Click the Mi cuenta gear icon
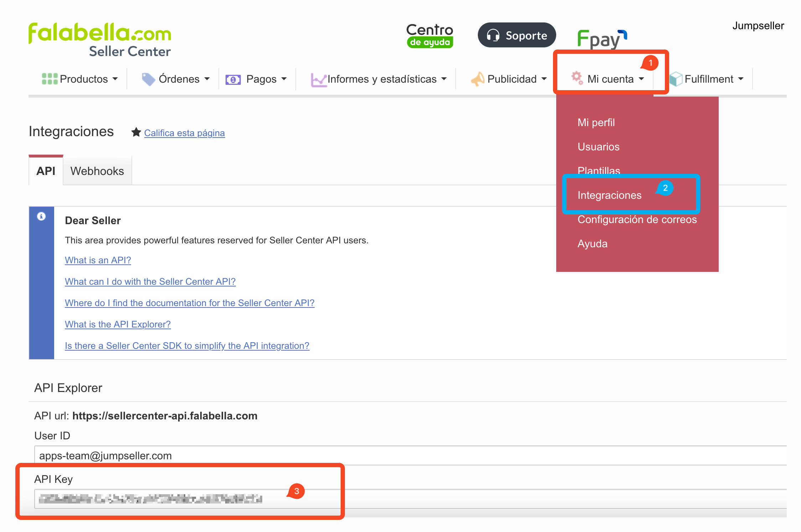This screenshot has width=801, height=532. [577, 78]
